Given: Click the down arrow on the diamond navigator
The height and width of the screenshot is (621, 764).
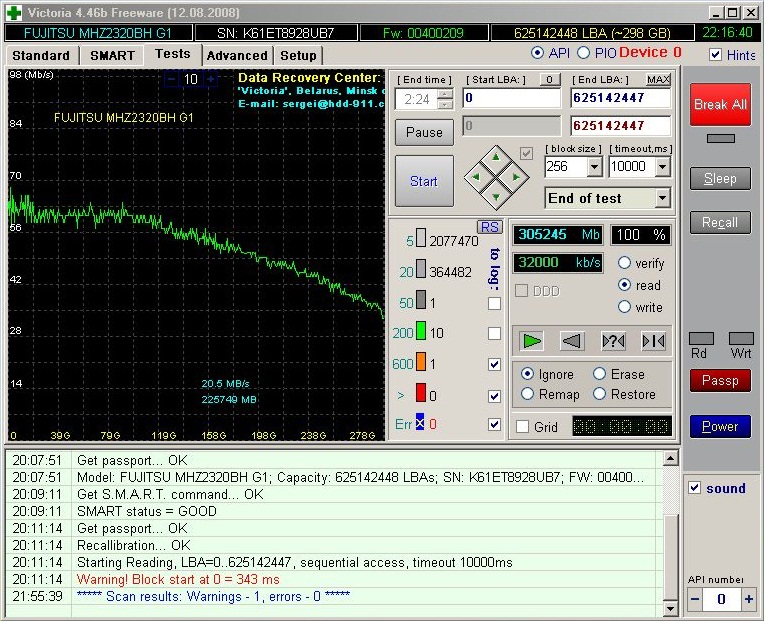Looking at the screenshot, I should pyautogui.click(x=496, y=197).
